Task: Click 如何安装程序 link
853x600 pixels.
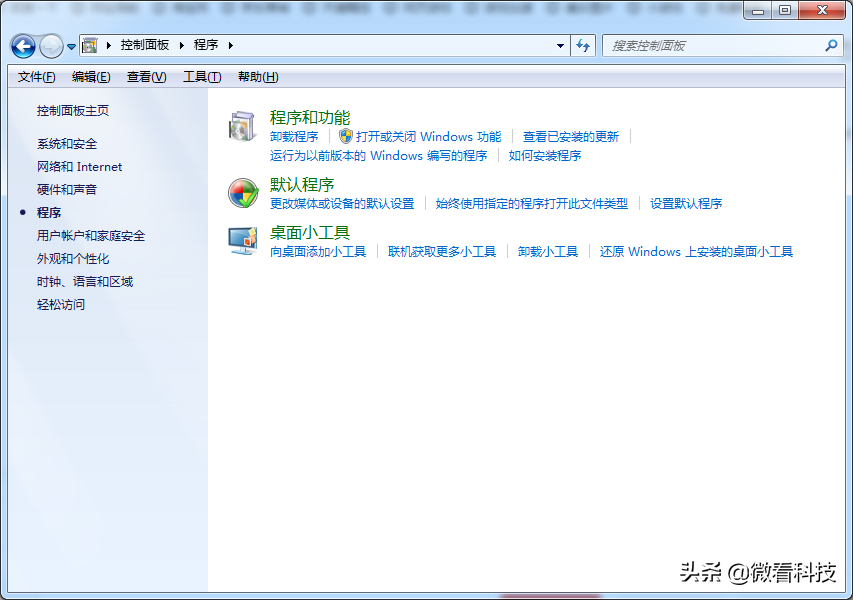Action: coord(545,156)
